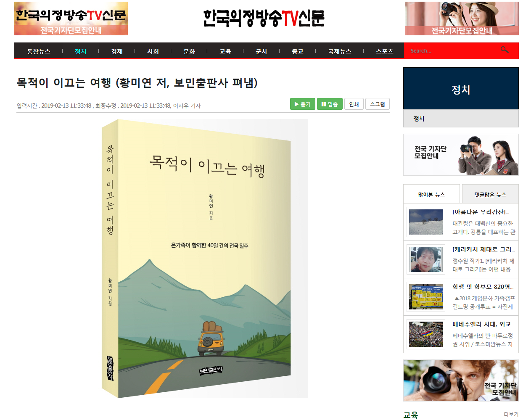This screenshot has width=531, height=420.
Task: Click the search magnifier icon
Action: (x=505, y=50)
